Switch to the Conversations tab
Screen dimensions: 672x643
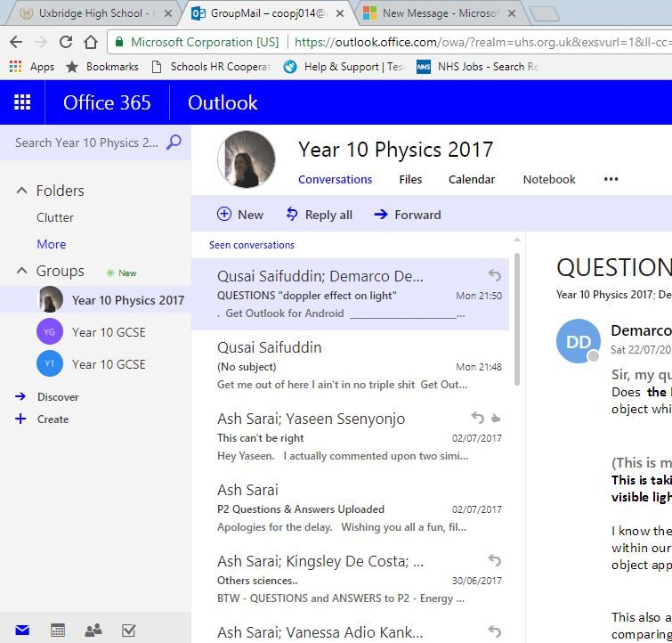(x=336, y=179)
